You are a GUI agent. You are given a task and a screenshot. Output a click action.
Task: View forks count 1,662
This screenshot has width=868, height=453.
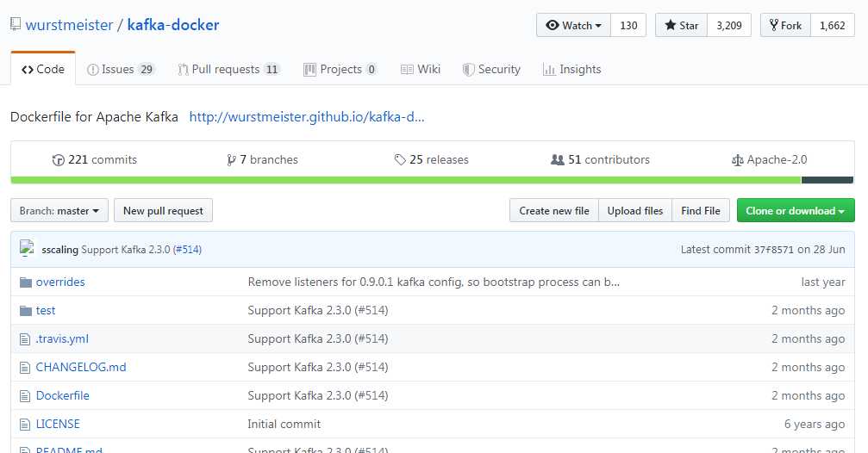pos(833,26)
